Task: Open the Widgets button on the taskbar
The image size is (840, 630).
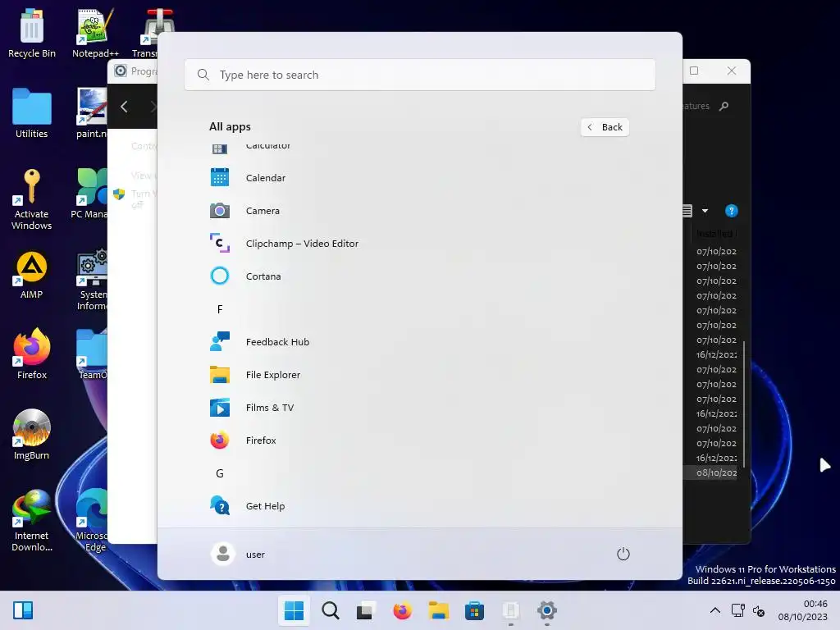Action: tap(23, 610)
